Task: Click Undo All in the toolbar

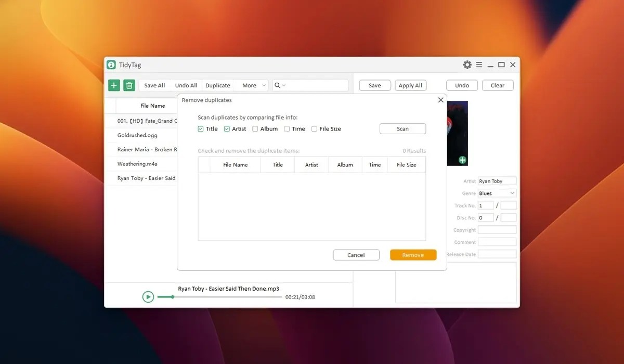Action: [x=186, y=85]
